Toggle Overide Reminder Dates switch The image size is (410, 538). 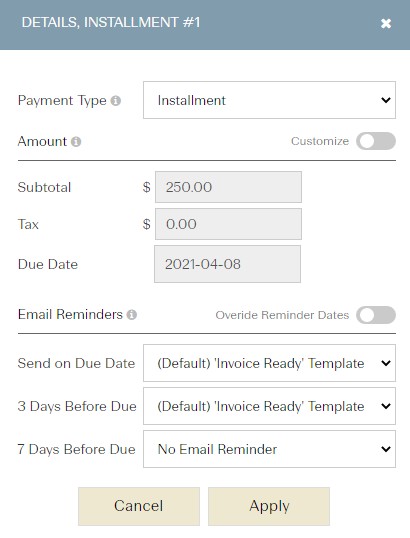click(x=376, y=315)
